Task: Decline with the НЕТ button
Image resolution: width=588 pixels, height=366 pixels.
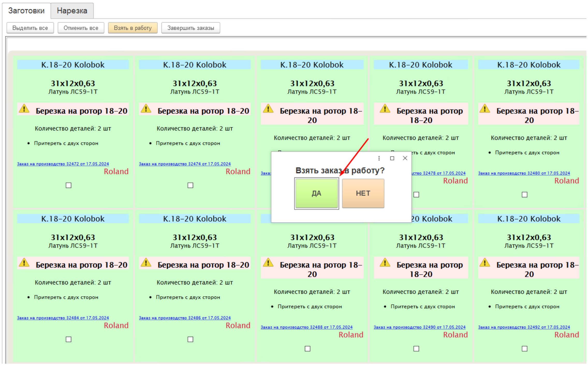Action: point(363,193)
